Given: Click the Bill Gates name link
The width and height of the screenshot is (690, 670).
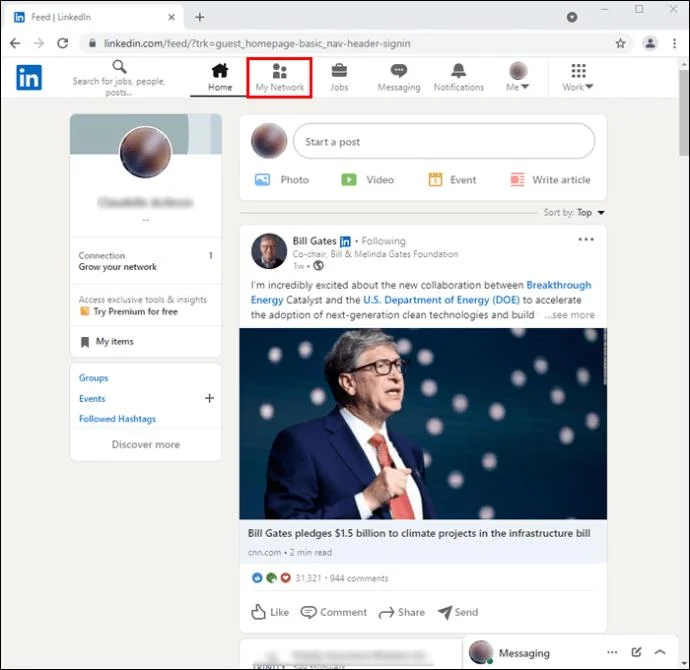Looking at the screenshot, I should click(x=314, y=241).
